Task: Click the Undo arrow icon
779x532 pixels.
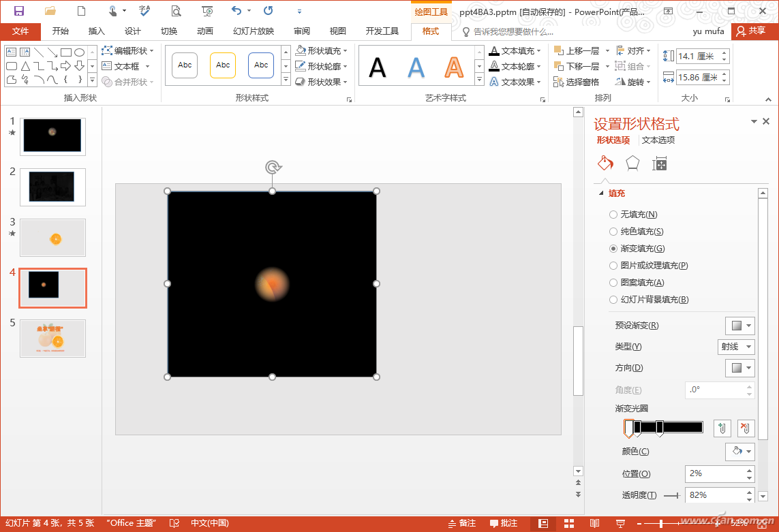Action: click(236, 11)
